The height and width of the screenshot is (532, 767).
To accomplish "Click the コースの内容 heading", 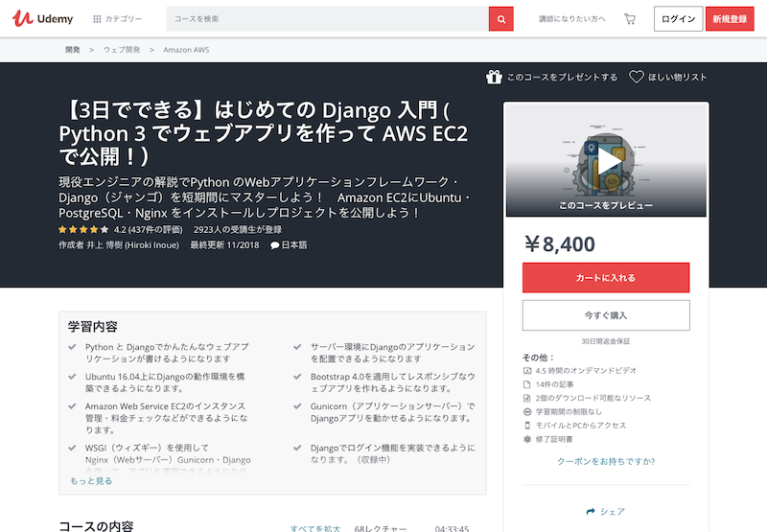I will 96,526.
